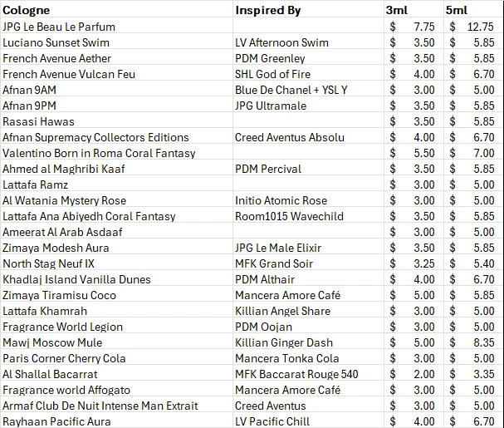
Task: Click Lattafa Ana Abiyedh Coral Fantasy cell
Action: pyautogui.click(x=117, y=216)
